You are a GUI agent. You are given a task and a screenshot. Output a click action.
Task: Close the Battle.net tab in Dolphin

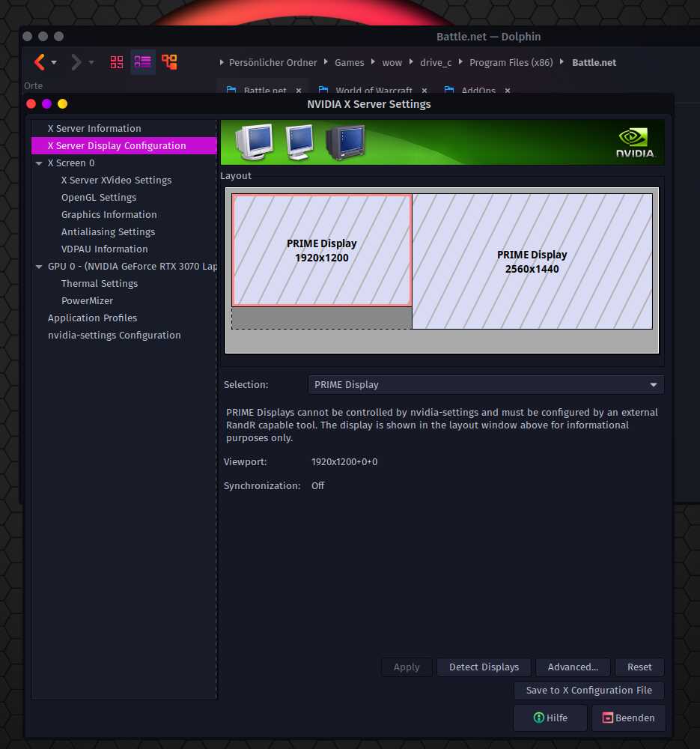pyautogui.click(x=299, y=91)
